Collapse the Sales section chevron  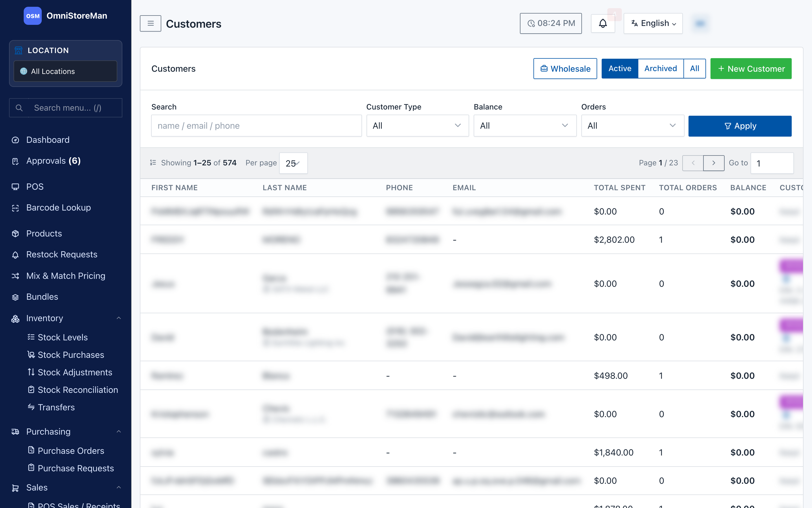119,487
